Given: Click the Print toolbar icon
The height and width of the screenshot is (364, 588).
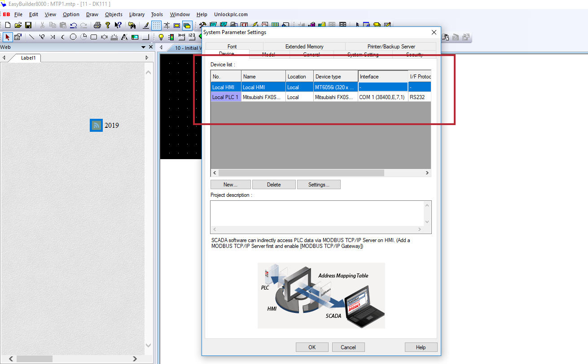Looking at the screenshot, I should [97, 25].
